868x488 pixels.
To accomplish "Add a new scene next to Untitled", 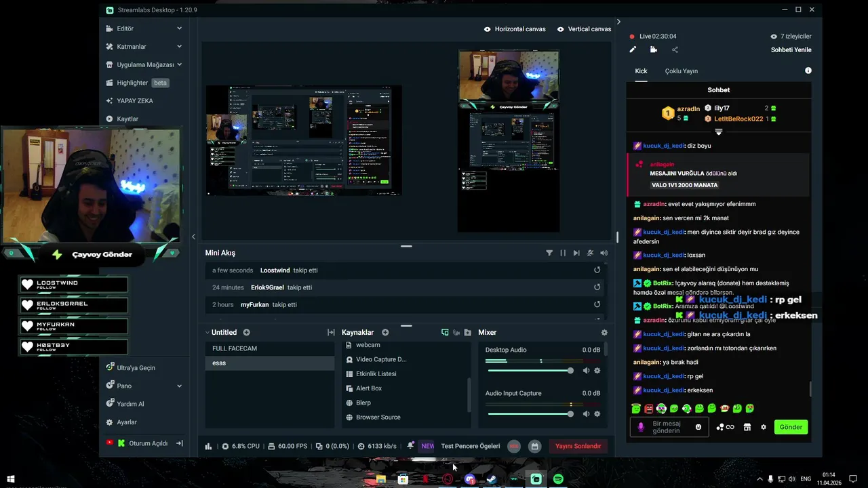I will [246, 332].
